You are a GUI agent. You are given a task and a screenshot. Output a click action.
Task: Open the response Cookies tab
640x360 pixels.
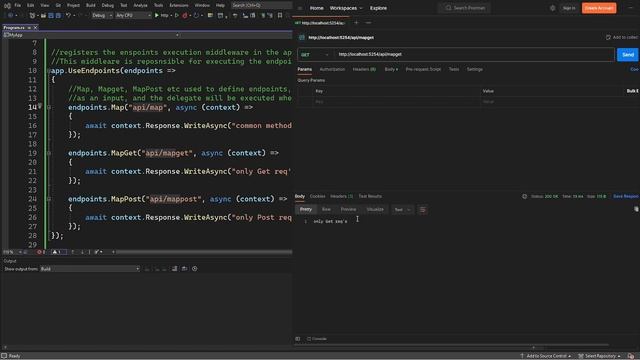click(x=318, y=196)
